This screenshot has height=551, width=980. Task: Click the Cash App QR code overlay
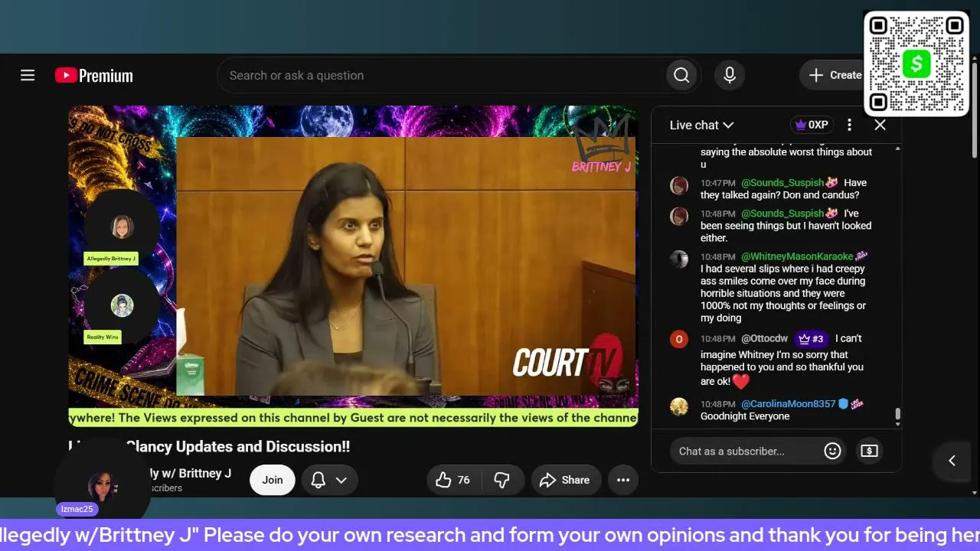point(916,64)
